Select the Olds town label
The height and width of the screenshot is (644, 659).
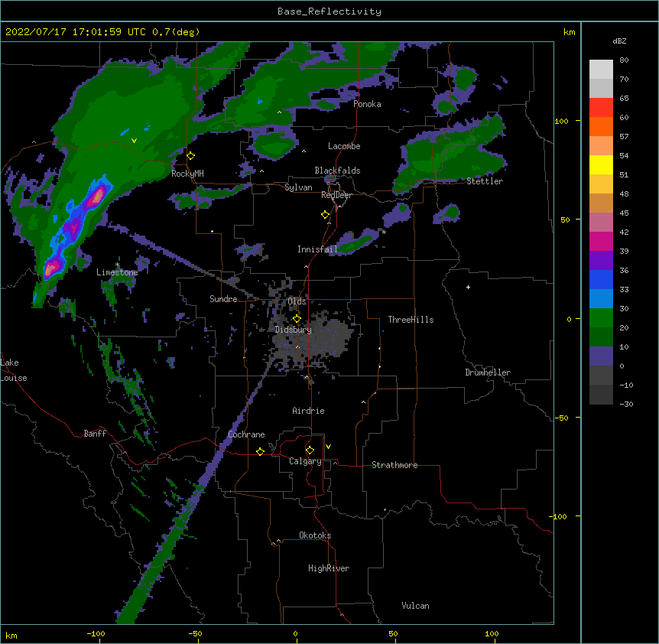click(x=297, y=301)
